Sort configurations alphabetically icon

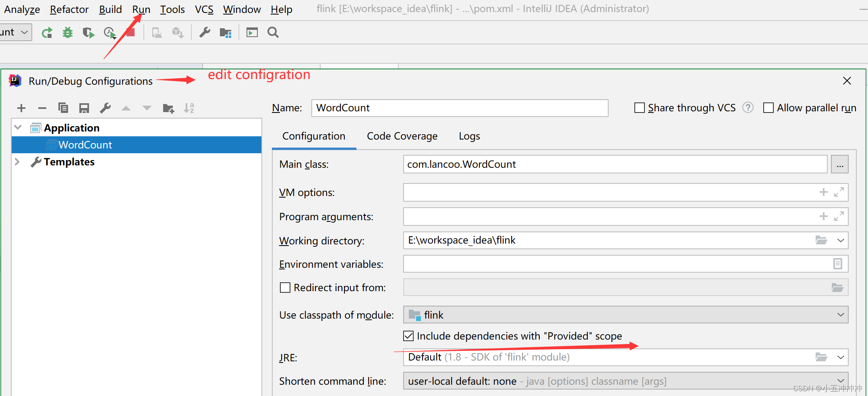click(189, 108)
